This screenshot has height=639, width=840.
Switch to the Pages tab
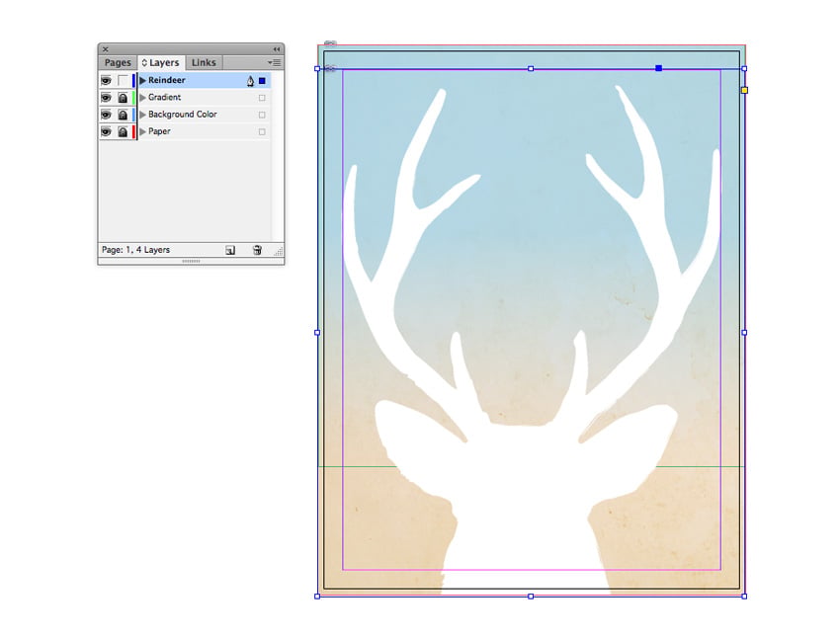[118, 62]
